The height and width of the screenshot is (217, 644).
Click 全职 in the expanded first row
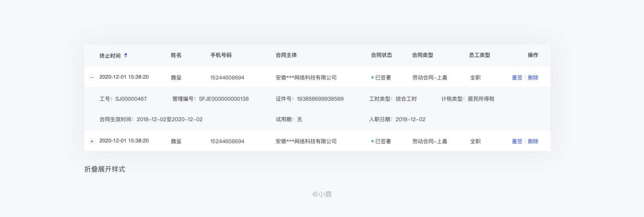point(475,78)
